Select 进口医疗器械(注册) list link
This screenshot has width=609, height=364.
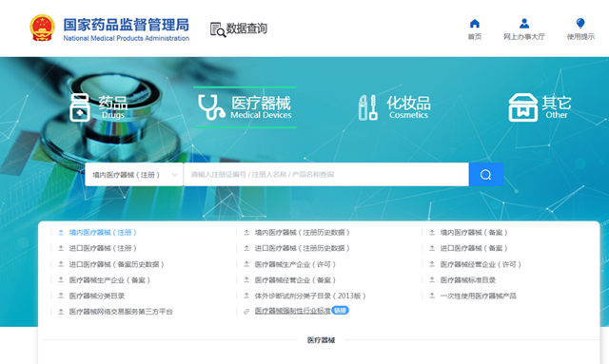[x=103, y=248]
